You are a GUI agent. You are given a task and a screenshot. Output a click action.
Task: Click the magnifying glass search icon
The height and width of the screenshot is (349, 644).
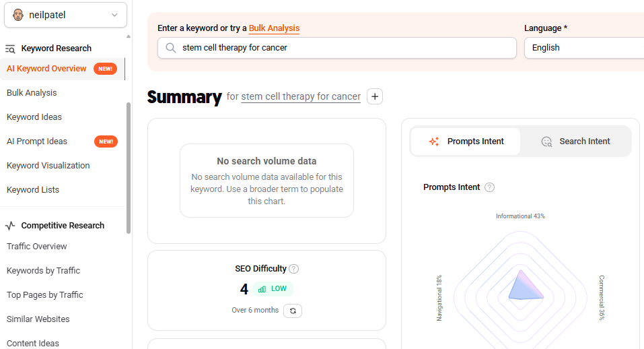170,48
